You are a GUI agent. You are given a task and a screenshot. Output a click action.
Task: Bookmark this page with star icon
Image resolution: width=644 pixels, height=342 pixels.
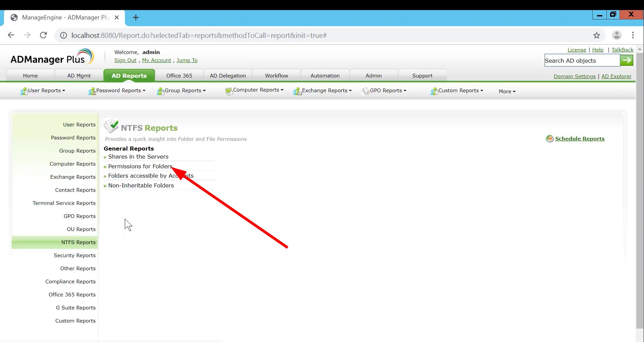coord(597,35)
